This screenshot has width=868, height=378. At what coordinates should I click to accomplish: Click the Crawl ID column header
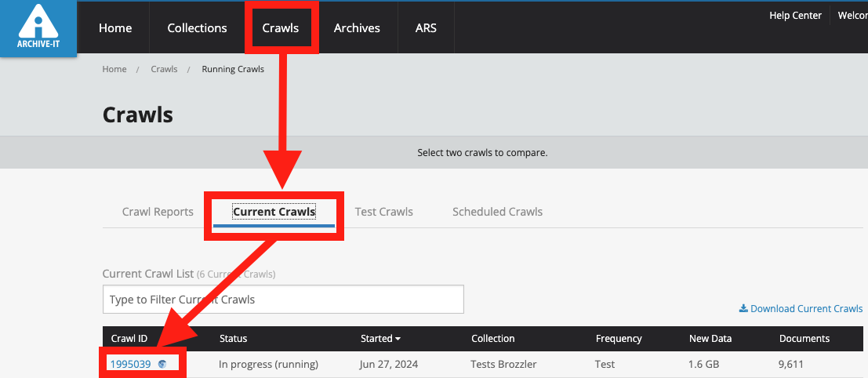tap(129, 339)
